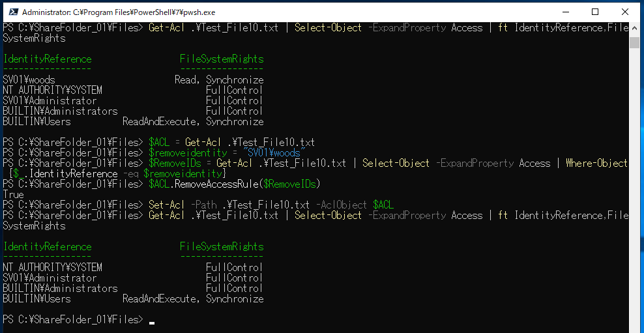Click at the blinking cursor on the last prompt

[x=151, y=320]
